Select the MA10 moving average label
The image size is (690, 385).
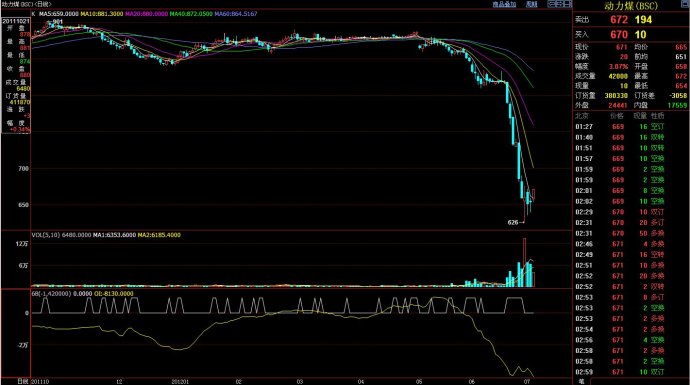pyautogui.click(x=102, y=14)
